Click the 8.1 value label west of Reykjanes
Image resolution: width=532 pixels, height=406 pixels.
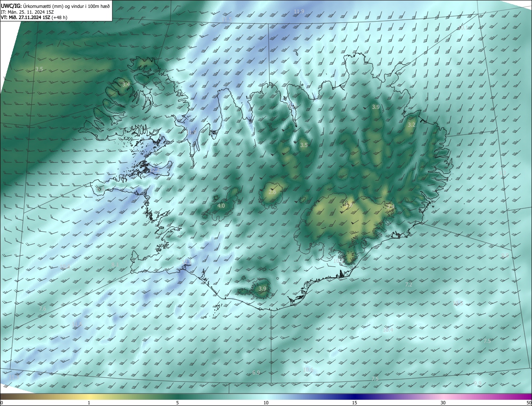[115, 264]
